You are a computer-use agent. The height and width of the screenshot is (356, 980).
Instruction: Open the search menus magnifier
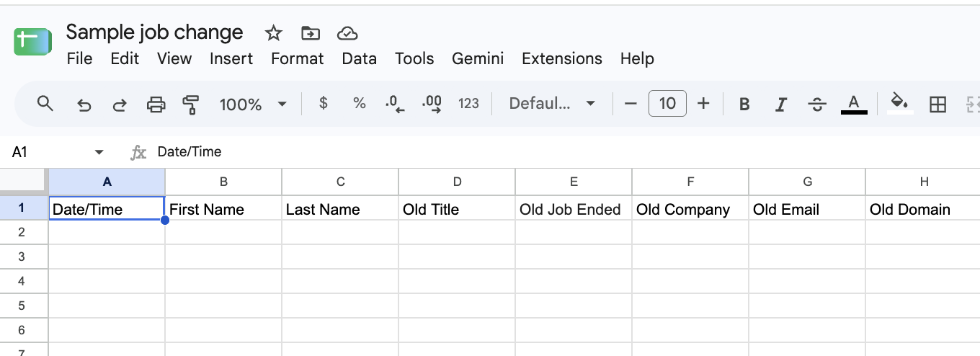pos(45,104)
